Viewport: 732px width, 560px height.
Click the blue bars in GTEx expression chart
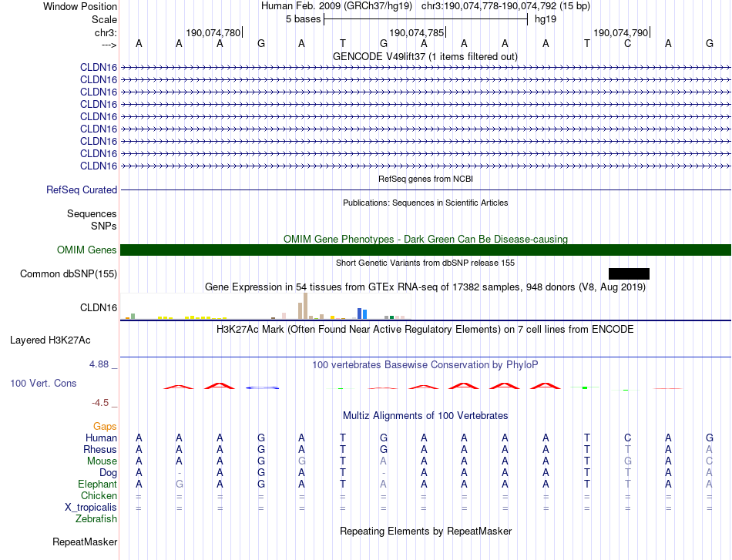point(362,314)
